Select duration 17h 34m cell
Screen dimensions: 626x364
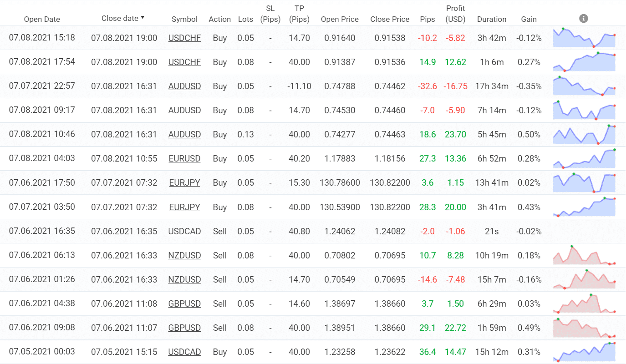pos(492,86)
